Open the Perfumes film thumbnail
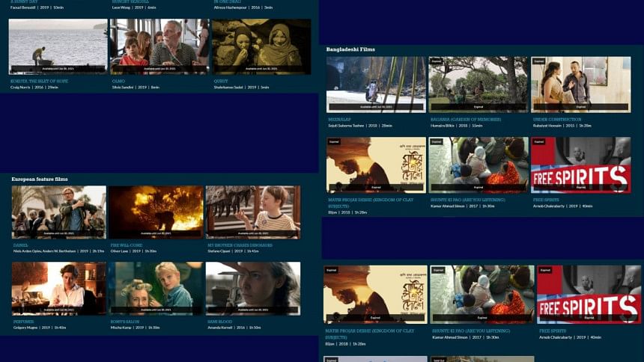This screenshot has height=362, width=644. 58,289
